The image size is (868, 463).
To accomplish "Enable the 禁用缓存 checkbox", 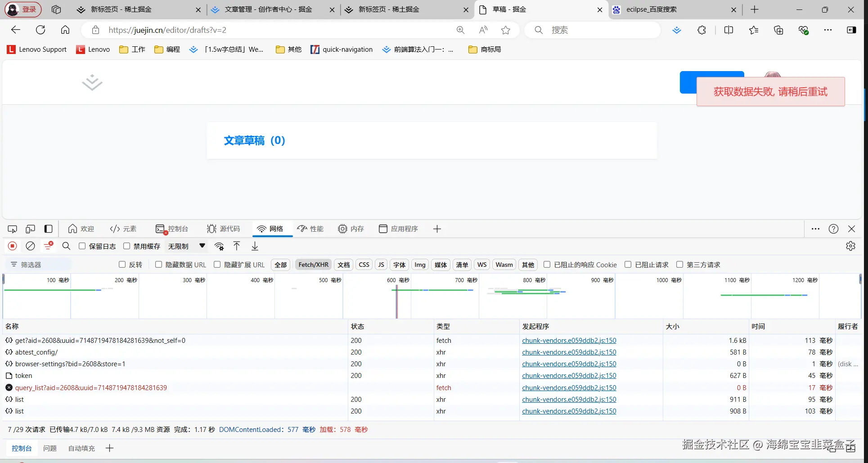I will pos(127,246).
